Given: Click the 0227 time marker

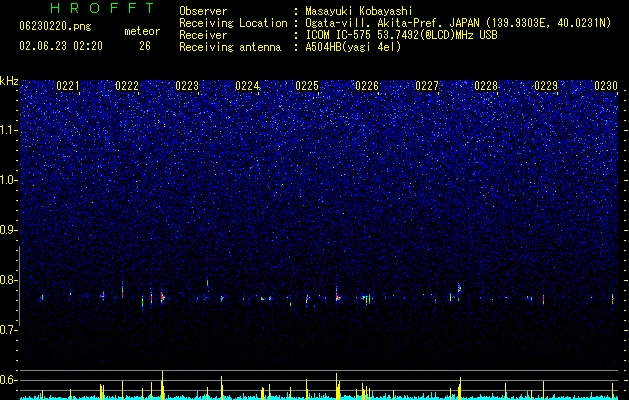Looking at the screenshot, I should pyautogui.click(x=427, y=86).
